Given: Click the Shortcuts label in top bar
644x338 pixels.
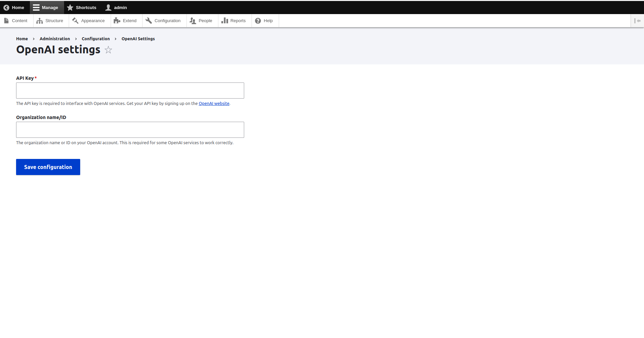Looking at the screenshot, I should click(x=86, y=8).
